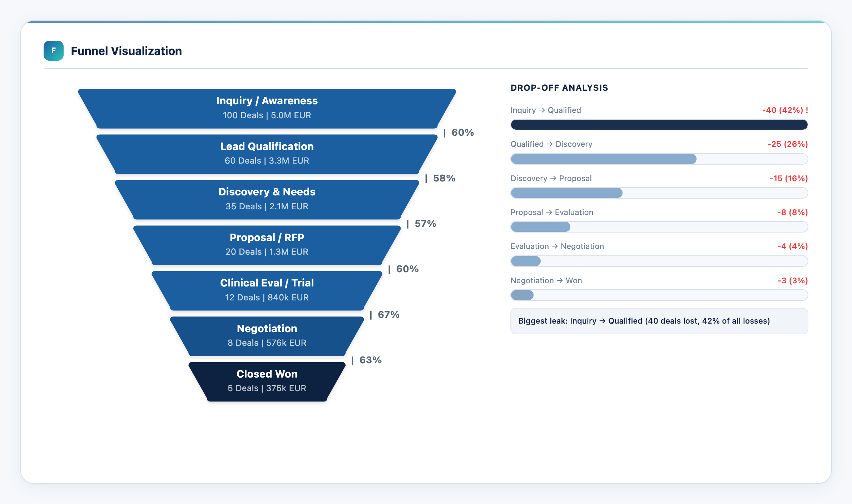Click '12 Deals | 840k EUR' text

click(267, 298)
